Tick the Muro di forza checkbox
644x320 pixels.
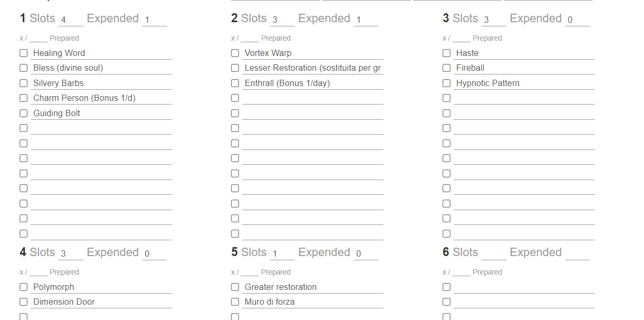click(x=235, y=302)
